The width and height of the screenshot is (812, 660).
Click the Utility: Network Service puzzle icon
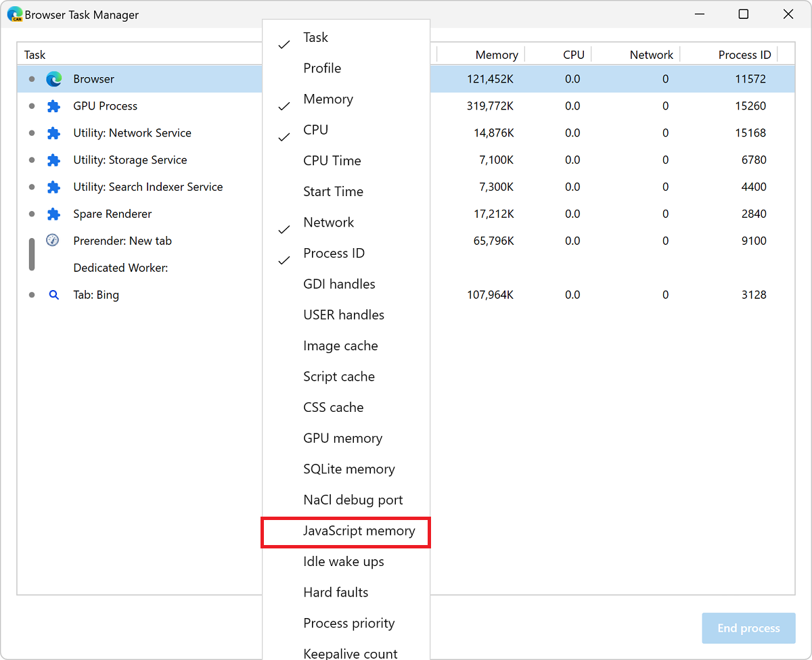[53, 133]
